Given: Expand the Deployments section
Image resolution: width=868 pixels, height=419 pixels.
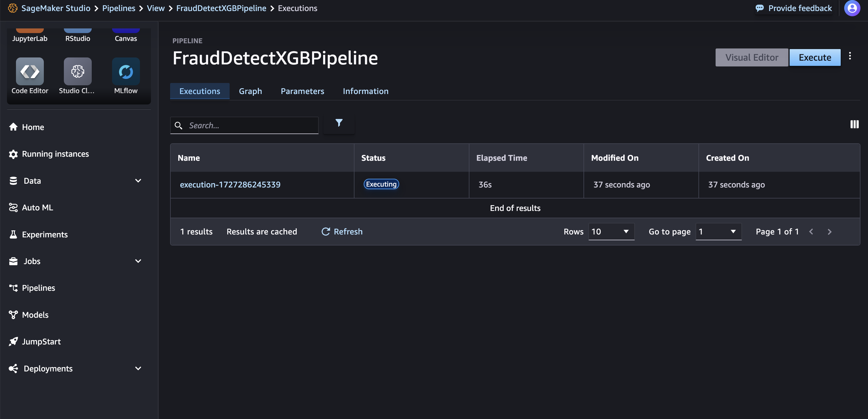Looking at the screenshot, I should [x=138, y=369].
